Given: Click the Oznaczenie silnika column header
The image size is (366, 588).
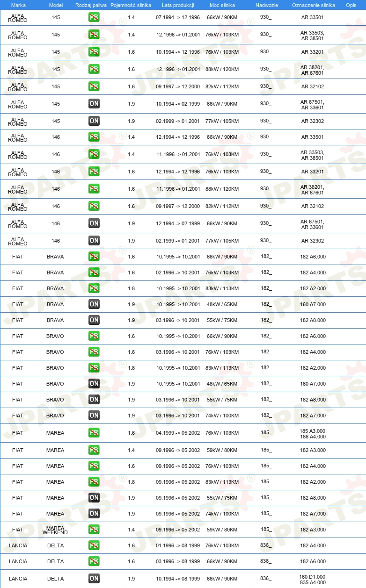Looking at the screenshot, I should point(313,5).
